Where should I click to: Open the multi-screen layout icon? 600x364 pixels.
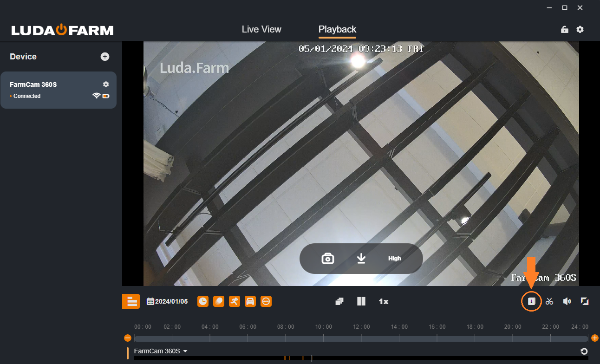point(339,301)
